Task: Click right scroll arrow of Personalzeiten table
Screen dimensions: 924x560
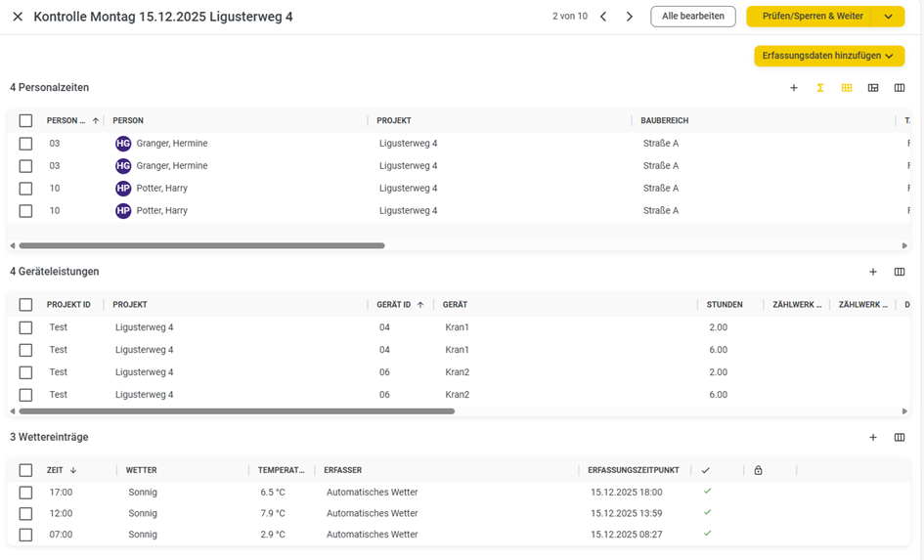Action: coord(904,245)
